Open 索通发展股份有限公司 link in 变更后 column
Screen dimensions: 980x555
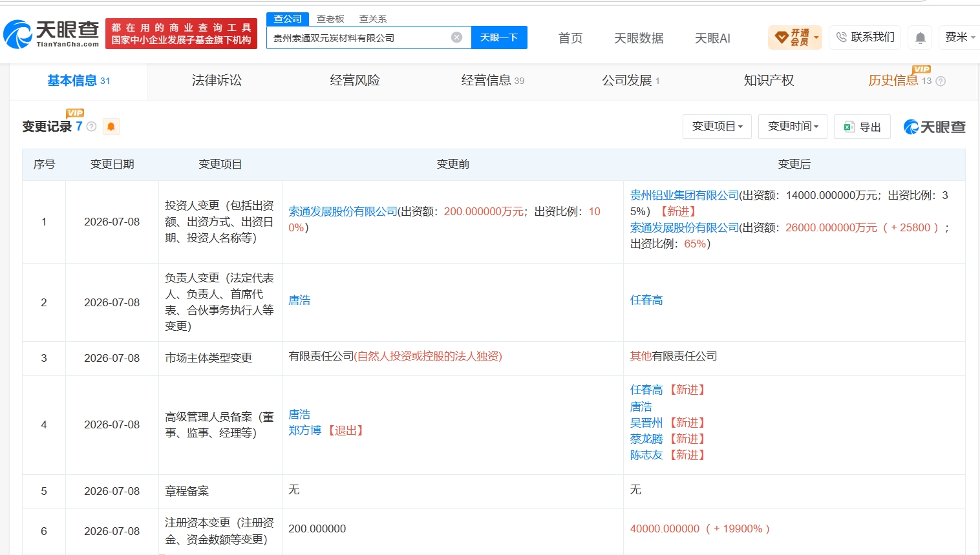point(685,227)
